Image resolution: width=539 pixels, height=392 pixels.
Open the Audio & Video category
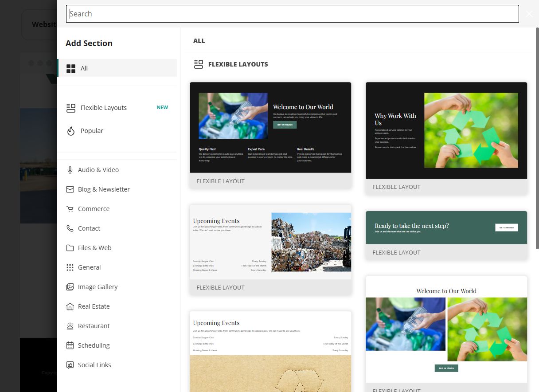[x=98, y=170]
